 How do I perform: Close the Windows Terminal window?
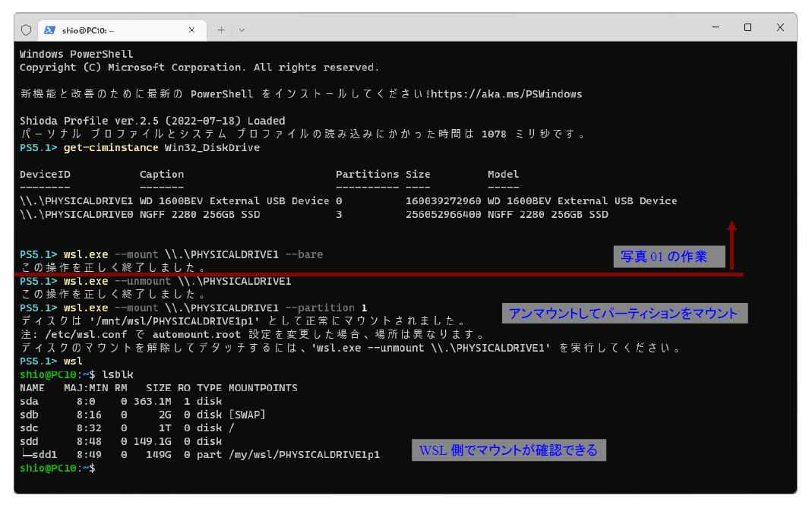780,27
